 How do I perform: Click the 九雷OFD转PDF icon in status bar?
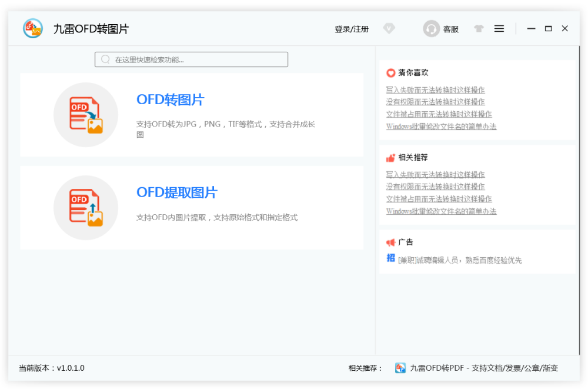click(x=400, y=368)
